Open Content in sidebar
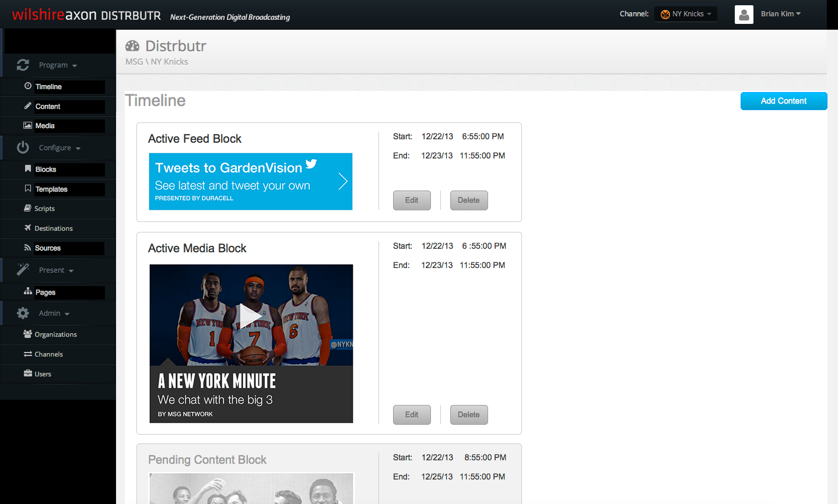838x504 pixels. 48,107
